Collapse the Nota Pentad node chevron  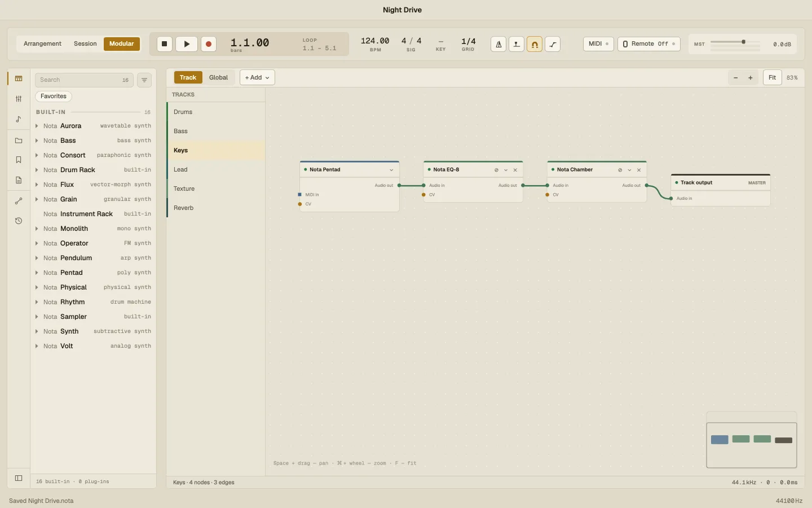coord(391,170)
